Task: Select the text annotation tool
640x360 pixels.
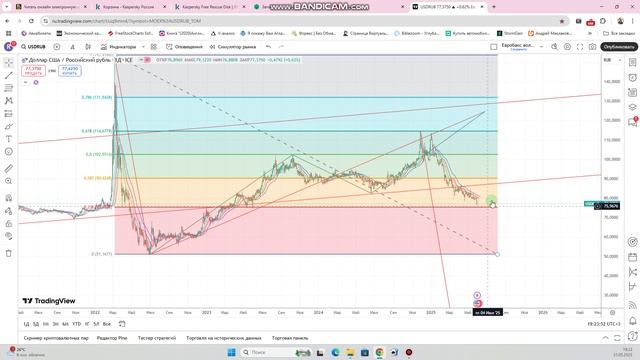Action: tap(9, 139)
